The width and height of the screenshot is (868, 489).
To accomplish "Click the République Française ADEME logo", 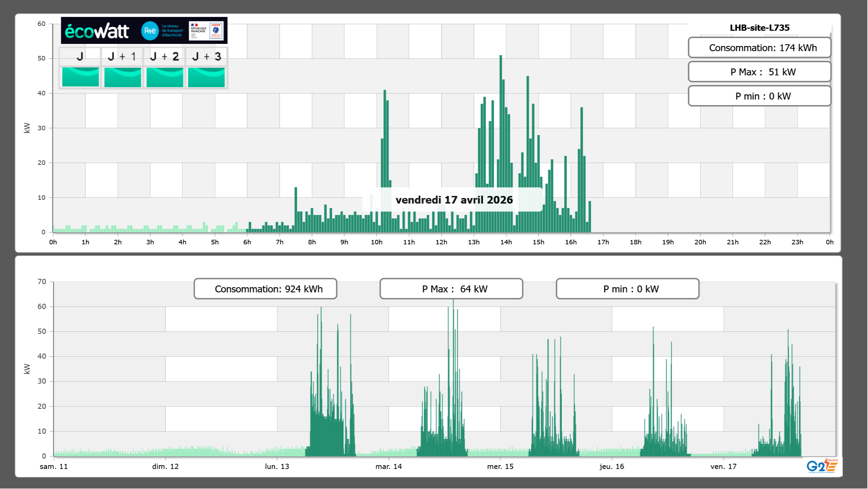I will point(206,31).
